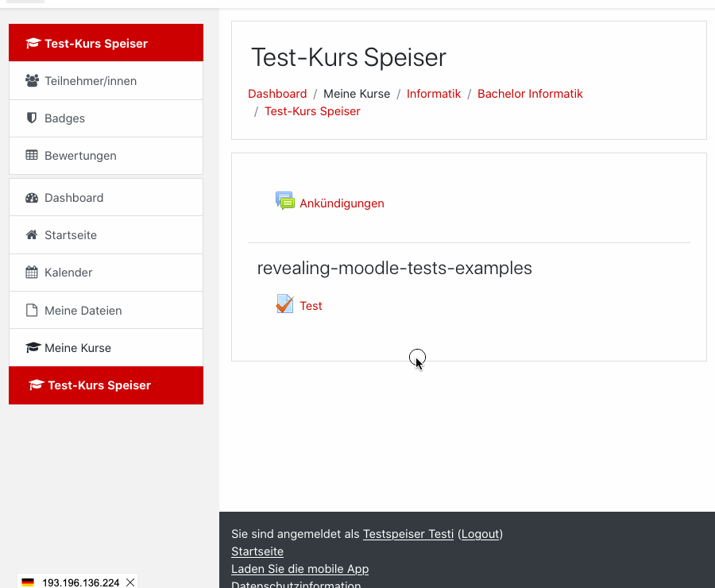715x588 pixels.
Task: Click the 193.196.136.224 IP address text
Action: (x=81, y=582)
